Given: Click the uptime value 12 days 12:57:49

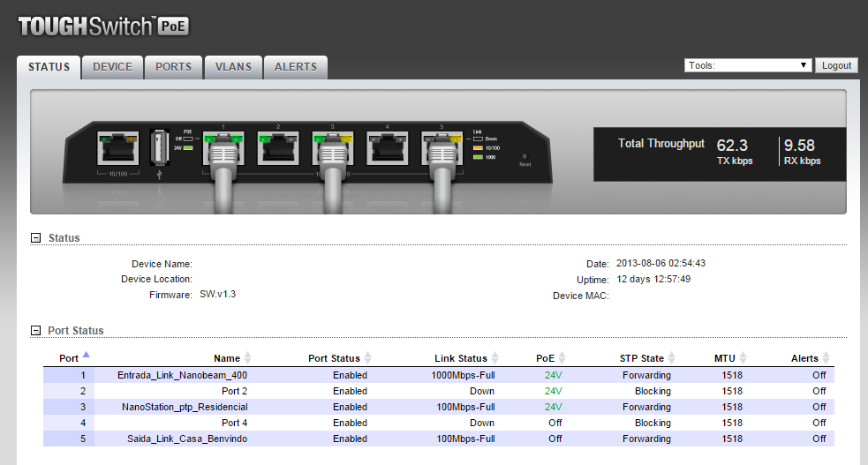Looking at the screenshot, I should click(x=653, y=279).
